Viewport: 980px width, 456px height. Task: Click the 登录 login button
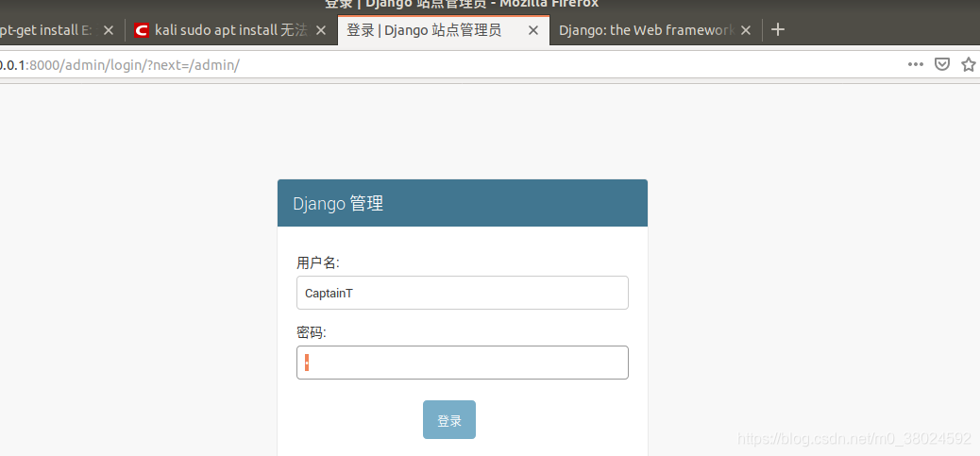pos(449,420)
